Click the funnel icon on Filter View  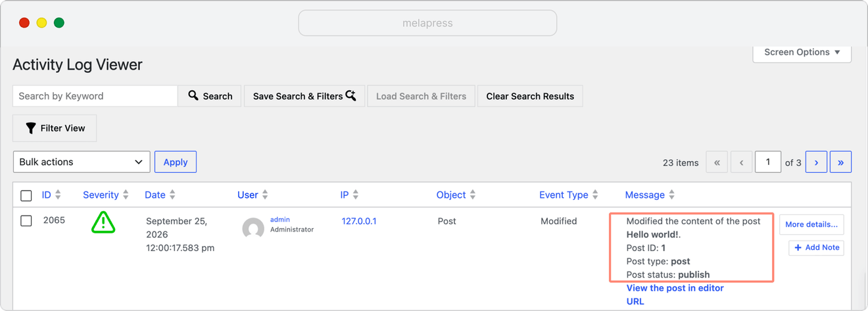pos(31,128)
